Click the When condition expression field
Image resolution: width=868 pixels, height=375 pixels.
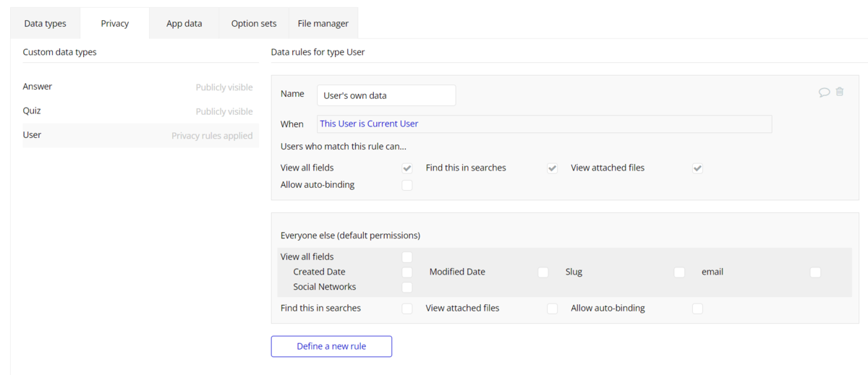point(544,124)
